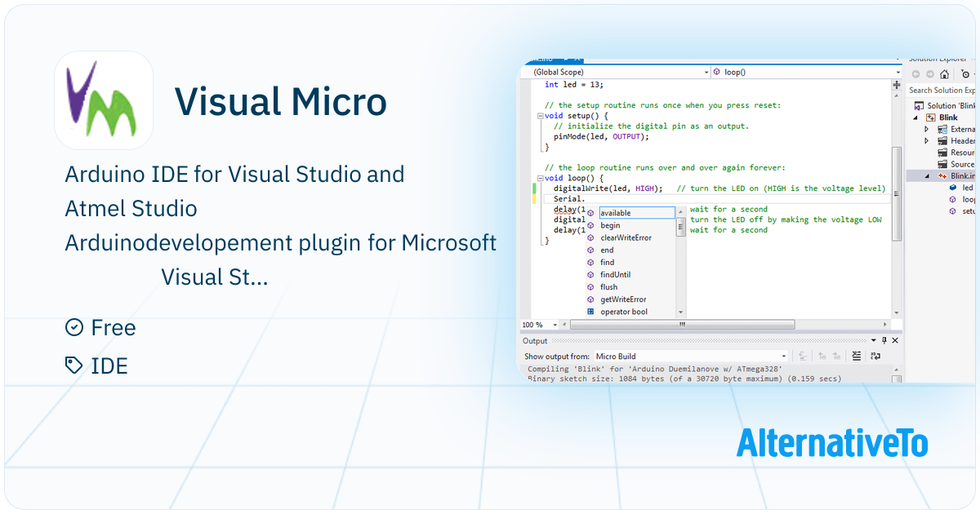The image size is (980, 514).
Task: Expand the Header Files folder
Action: click(x=927, y=140)
